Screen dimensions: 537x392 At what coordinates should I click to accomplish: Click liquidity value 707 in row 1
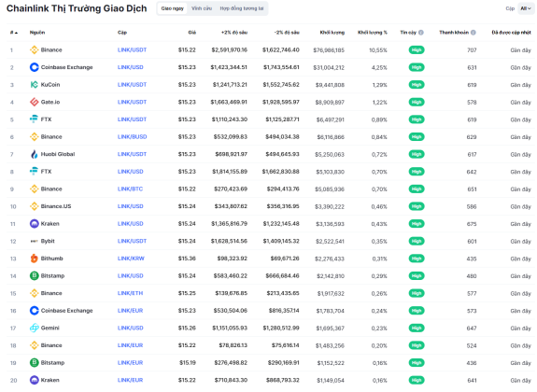pos(472,50)
